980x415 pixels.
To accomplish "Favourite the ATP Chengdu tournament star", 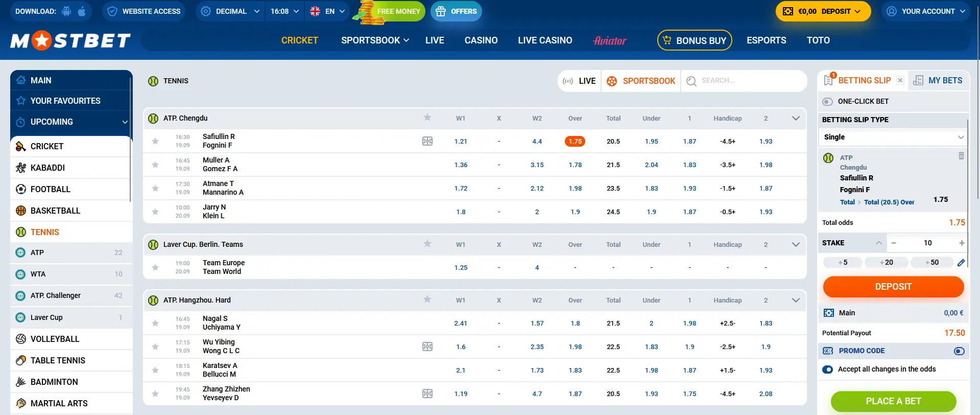I will (x=427, y=118).
